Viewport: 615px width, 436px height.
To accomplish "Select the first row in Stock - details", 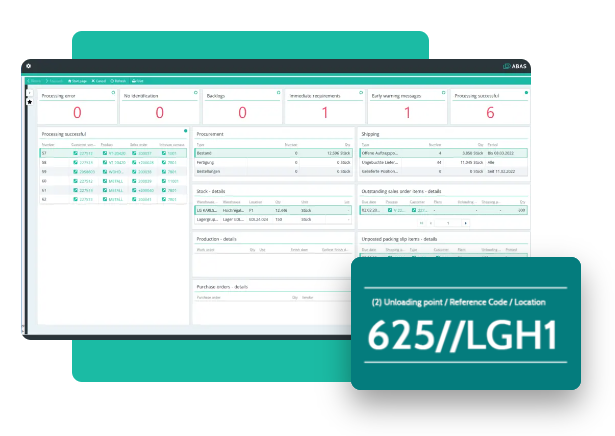I will [273, 211].
